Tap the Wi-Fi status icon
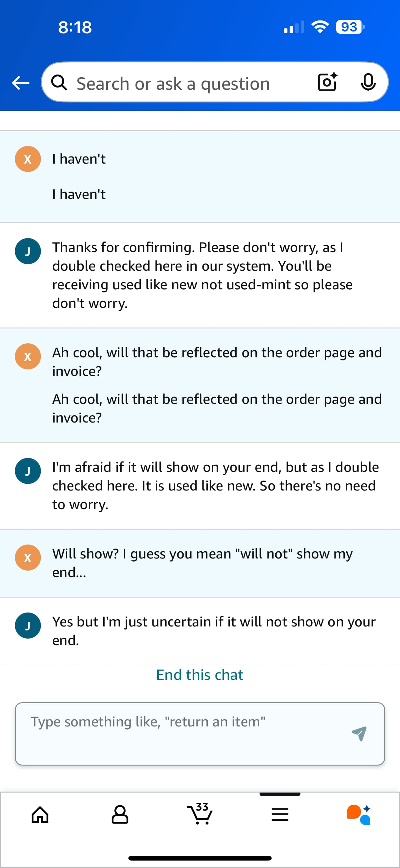Screen dimensions: 400x868 click(320, 27)
